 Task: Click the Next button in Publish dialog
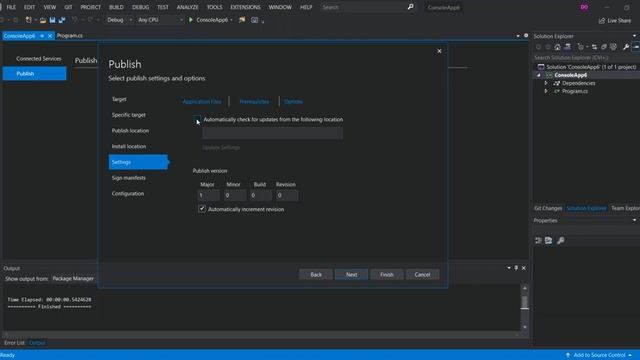(x=351, y=275)
